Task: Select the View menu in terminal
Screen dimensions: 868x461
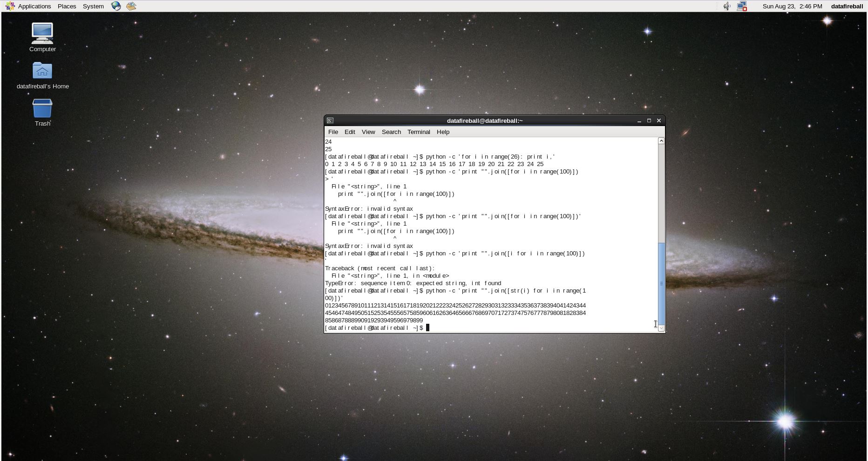Action: point(368,132)
